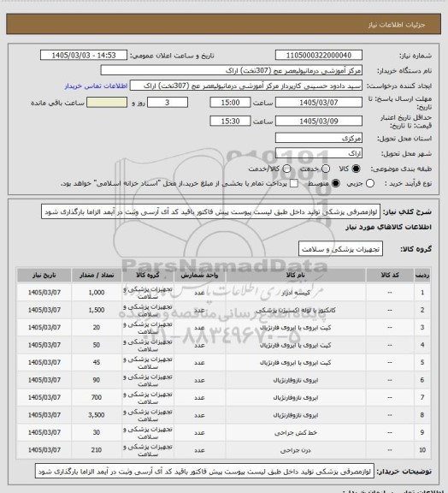Viewport: 448px width, 493px height.
Task: Click the quantity cell 1,000
Action: (x=97, y=293)
